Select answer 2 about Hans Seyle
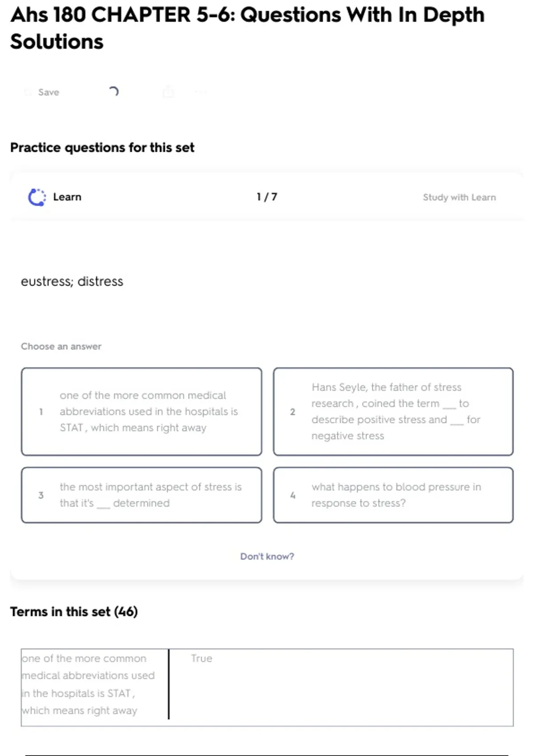The image size is (534, 756). click(x=393, y=411)
